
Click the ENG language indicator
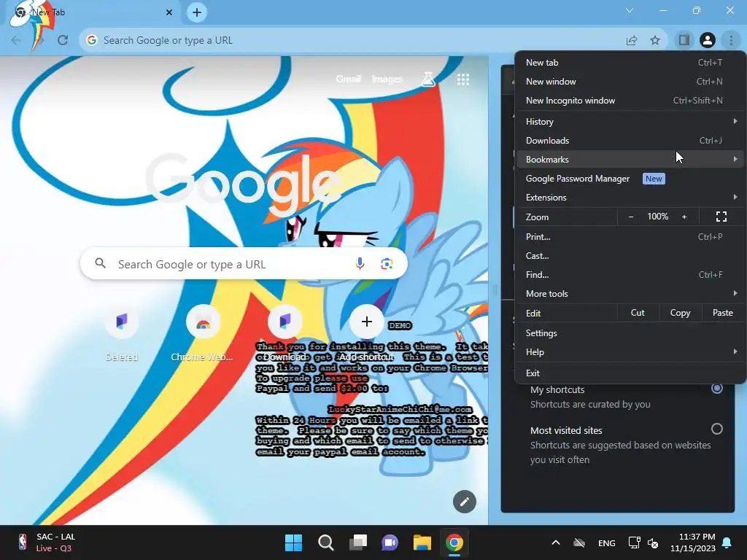pos(606,542)
